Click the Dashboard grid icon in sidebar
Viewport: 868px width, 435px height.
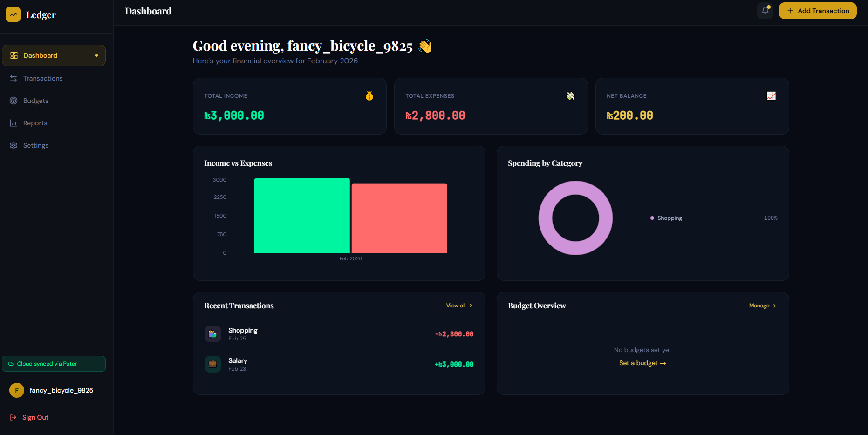[14, 55]
